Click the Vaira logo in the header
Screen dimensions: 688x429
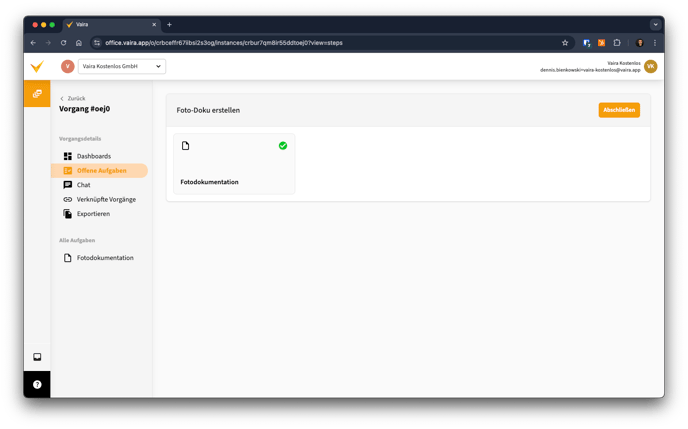[x=37, y=66]
